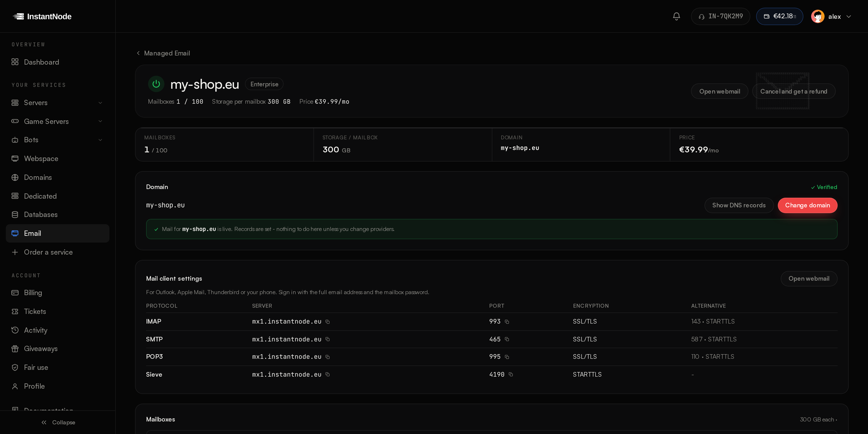Viewport: 868px width, 434px height.
Task: Click the support ID IN-7QK2M9
Action: pyautogui.click(x=720, y=16)
